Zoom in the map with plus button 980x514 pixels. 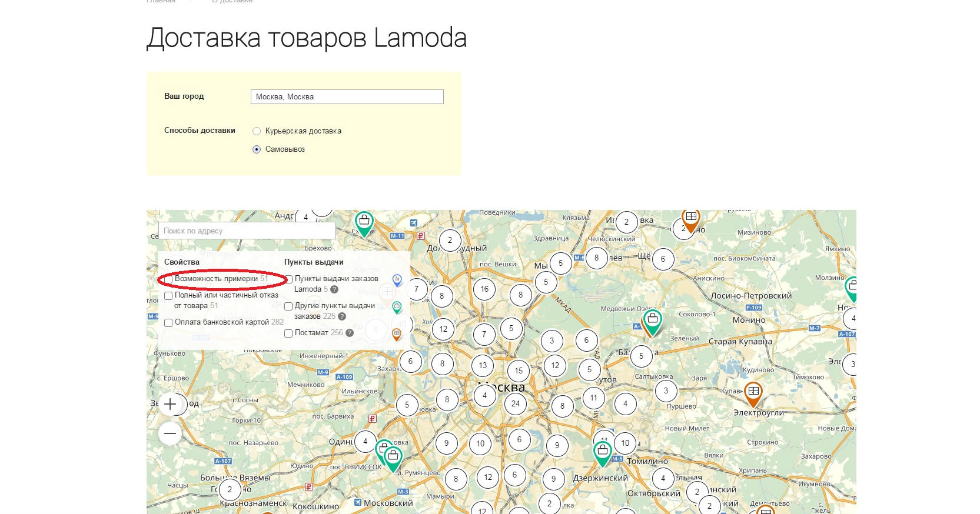tap(170, 404)
